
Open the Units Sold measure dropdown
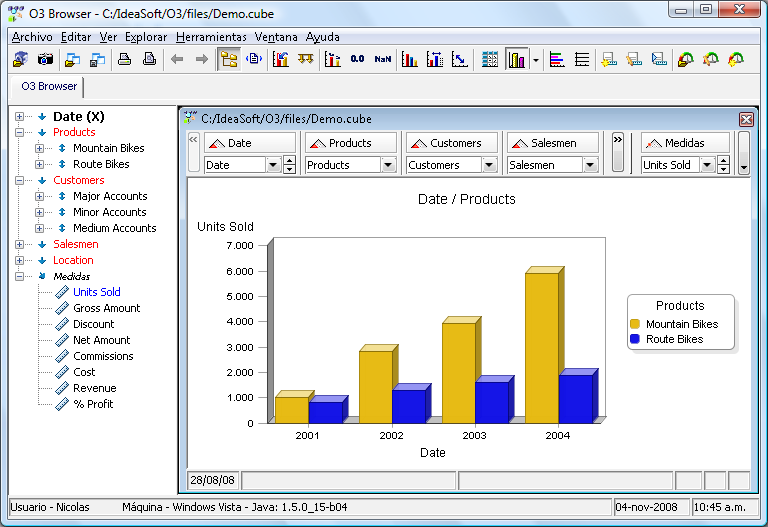tap(707, 165)
